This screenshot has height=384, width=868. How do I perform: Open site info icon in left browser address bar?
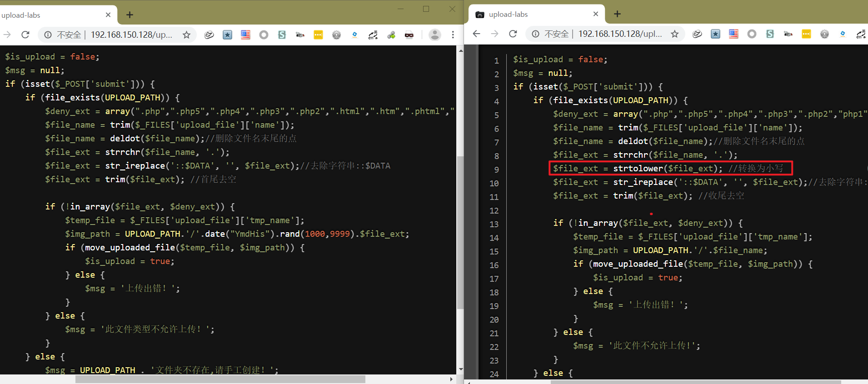click(48, 35)
